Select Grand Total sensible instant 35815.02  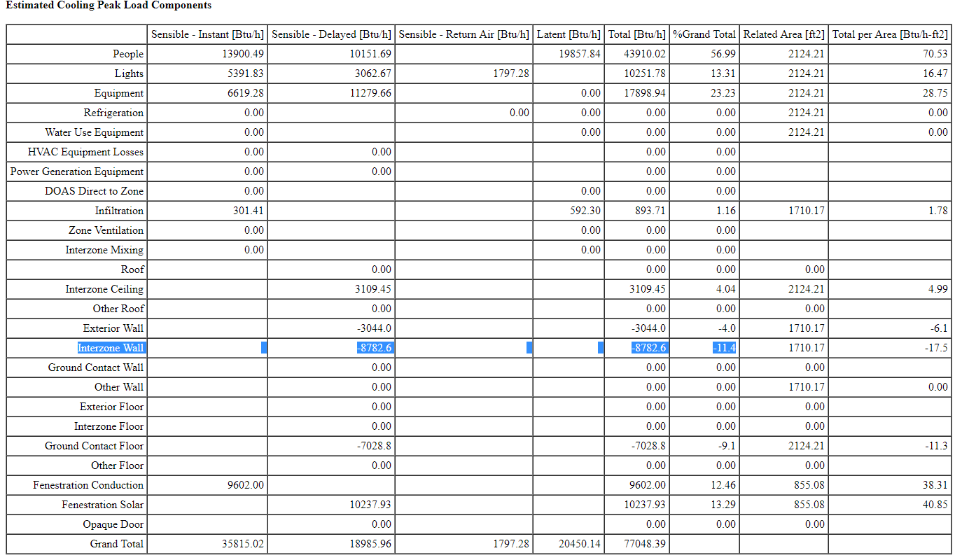tap(243, 544)
